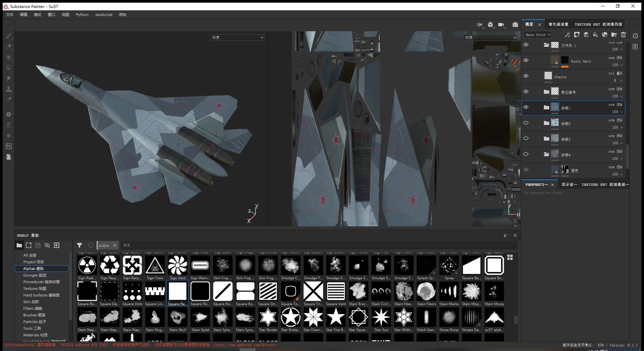Open the Python menu

pos(82,15)
